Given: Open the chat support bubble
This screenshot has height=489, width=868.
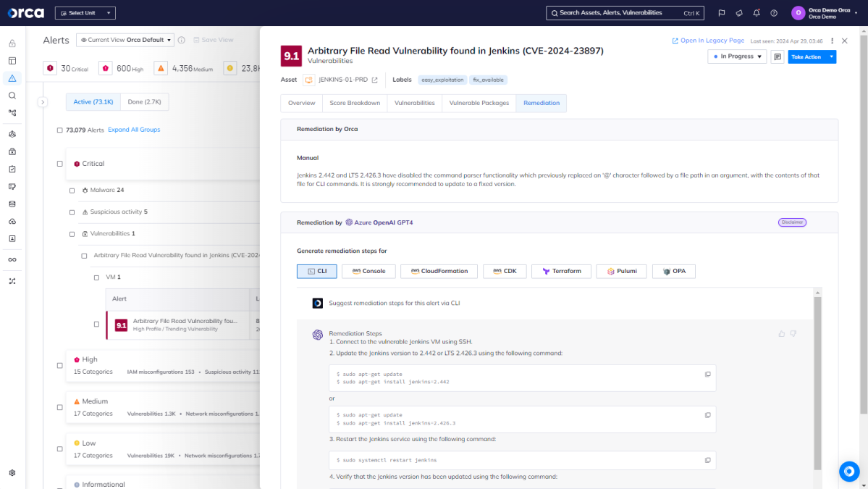Looking at the screenshot, I should [x=849, y=472].
